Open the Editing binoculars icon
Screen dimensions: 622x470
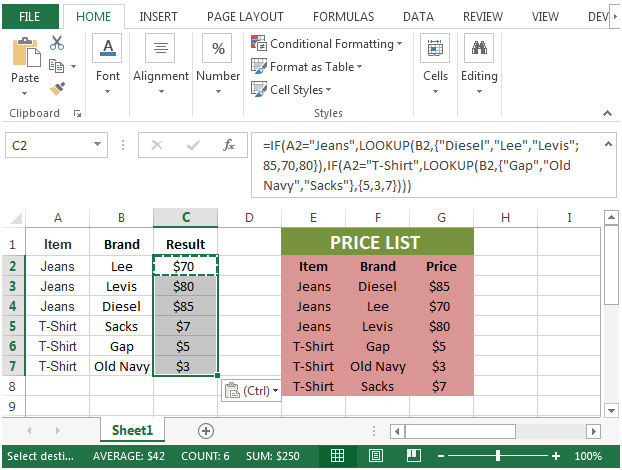479,48
